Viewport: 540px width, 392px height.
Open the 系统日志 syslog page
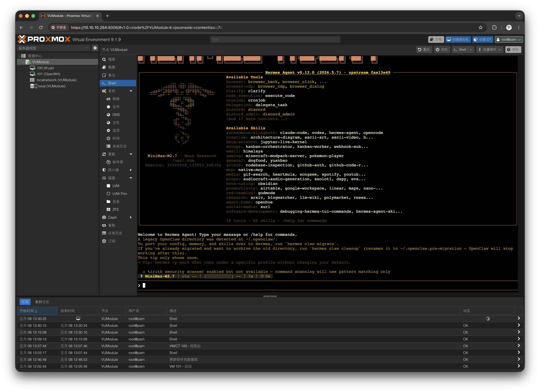[118, 146]
